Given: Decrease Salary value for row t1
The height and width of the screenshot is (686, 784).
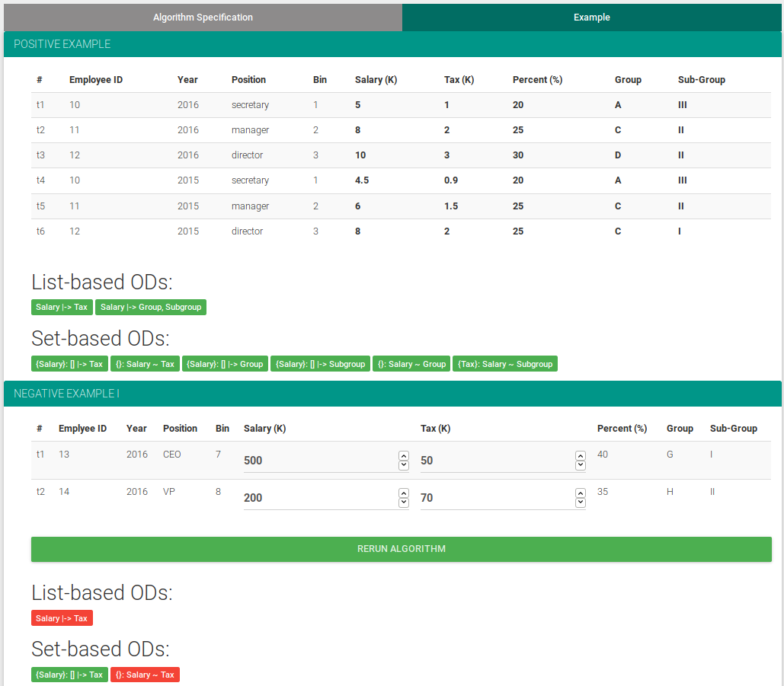Looking at the screenshot, I should [404, 465].
